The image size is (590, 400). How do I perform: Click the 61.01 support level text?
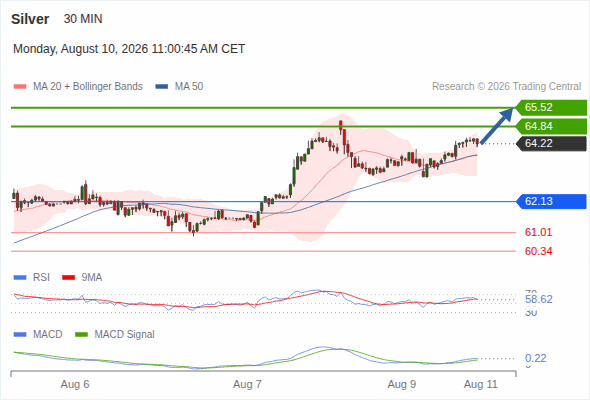pyautogui.click(x=538, y=232)
